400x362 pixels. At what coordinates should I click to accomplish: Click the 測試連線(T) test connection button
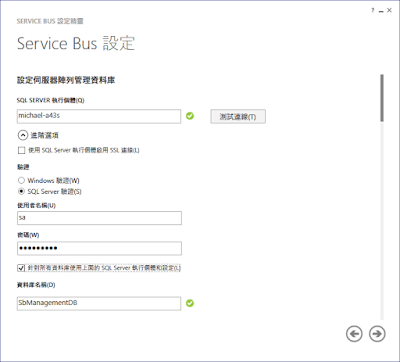click(238, 117)
